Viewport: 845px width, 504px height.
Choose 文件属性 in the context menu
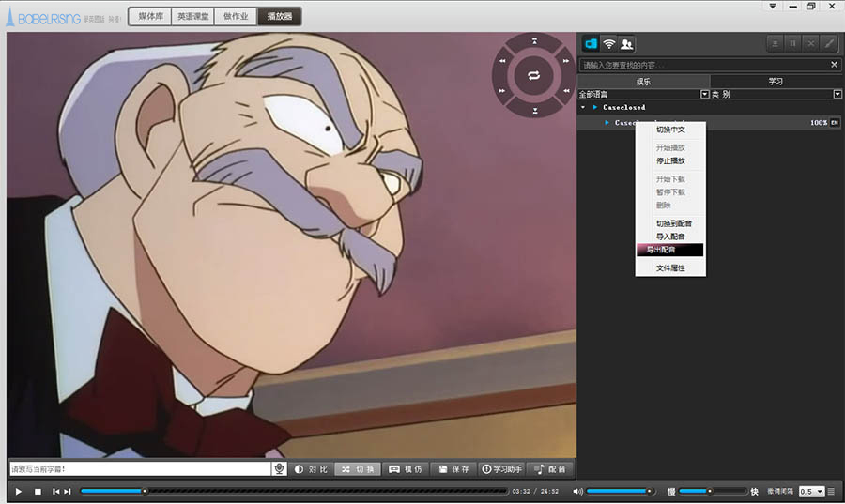[670, 268]
